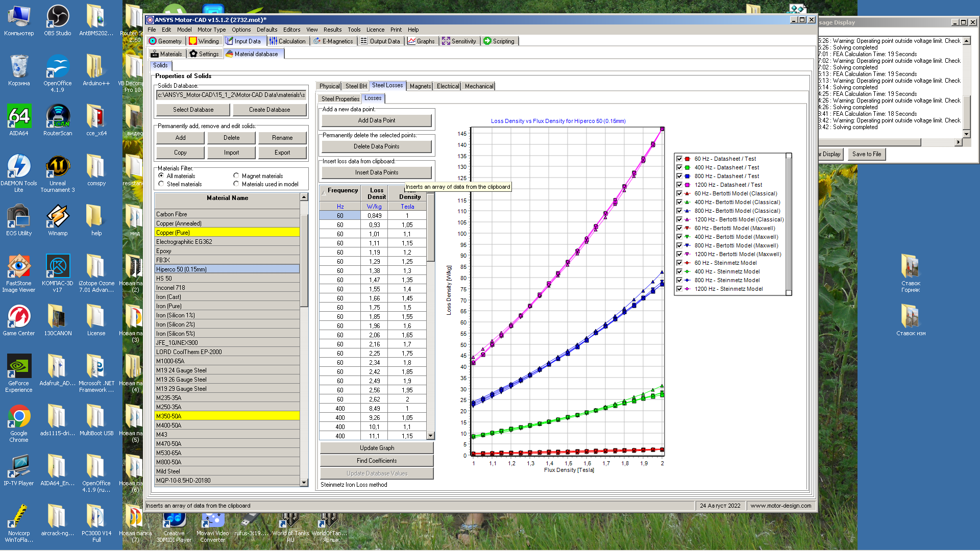Screen dimensions: 980x551
Task: Select the Magnet materials radio button
Action: (236, 176)
